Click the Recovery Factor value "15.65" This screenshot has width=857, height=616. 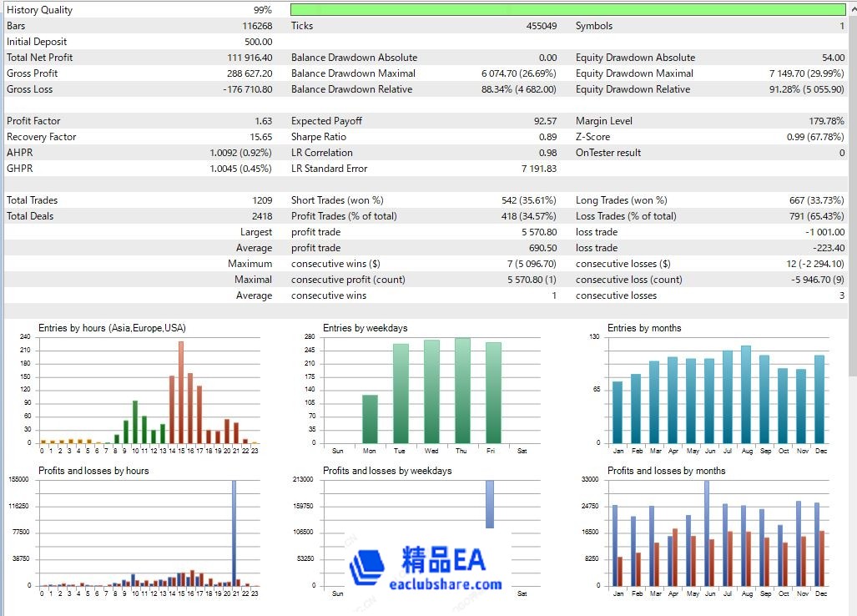260,137
